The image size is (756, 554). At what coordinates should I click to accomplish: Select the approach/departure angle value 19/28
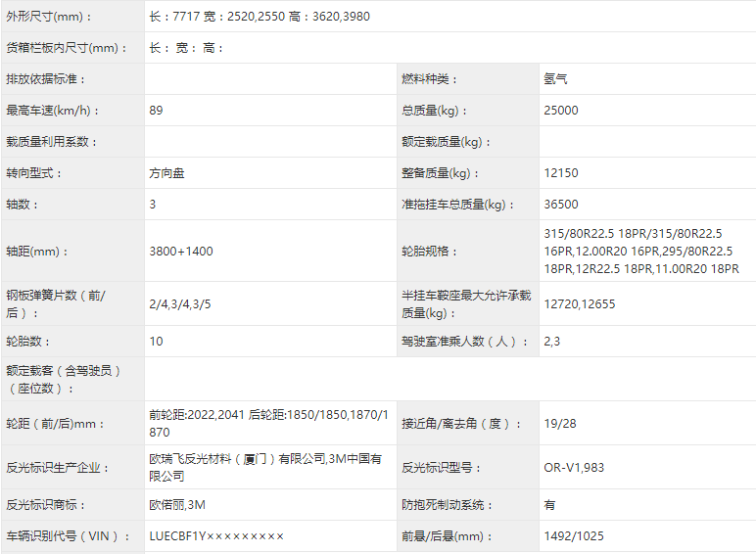click(560, 424)
